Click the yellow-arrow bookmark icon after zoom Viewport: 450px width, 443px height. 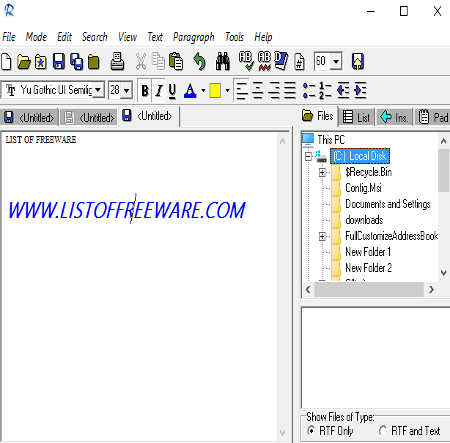358,62
